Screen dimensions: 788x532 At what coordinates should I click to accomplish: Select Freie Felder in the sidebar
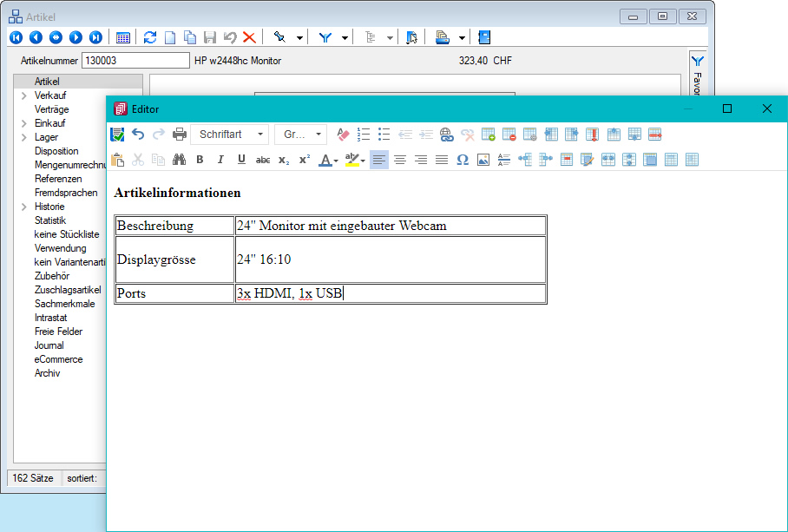[x=60, y=332]
